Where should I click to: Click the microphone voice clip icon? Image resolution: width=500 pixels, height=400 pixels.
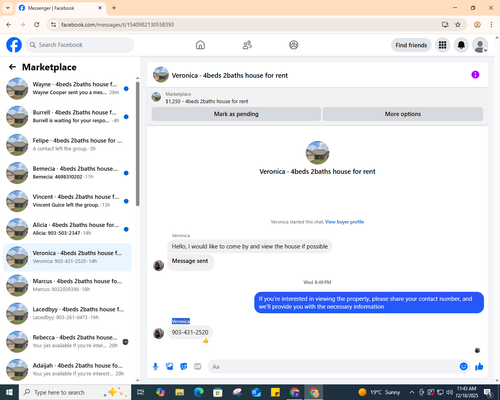(155, 367)
